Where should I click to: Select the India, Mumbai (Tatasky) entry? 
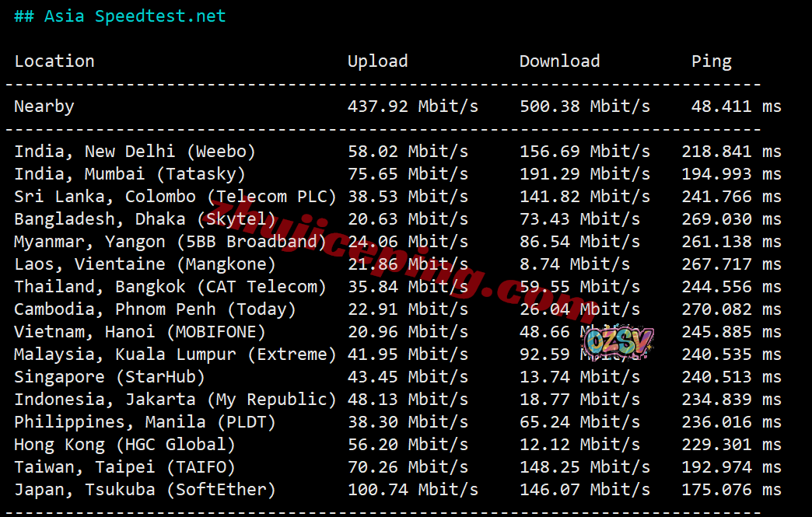(x=130, y=174)
